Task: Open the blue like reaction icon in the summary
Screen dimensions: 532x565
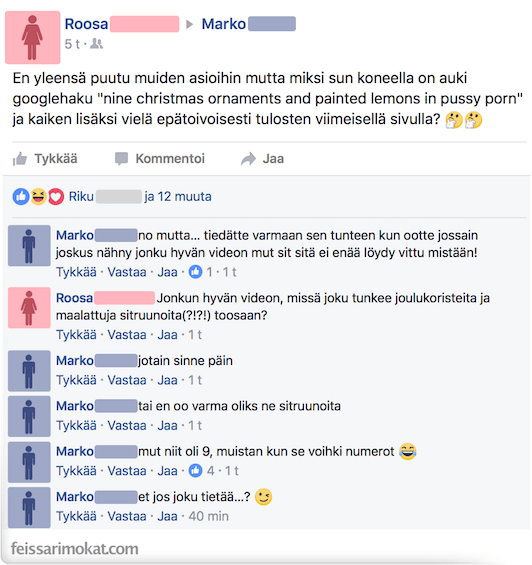Action: click(21, 197)
